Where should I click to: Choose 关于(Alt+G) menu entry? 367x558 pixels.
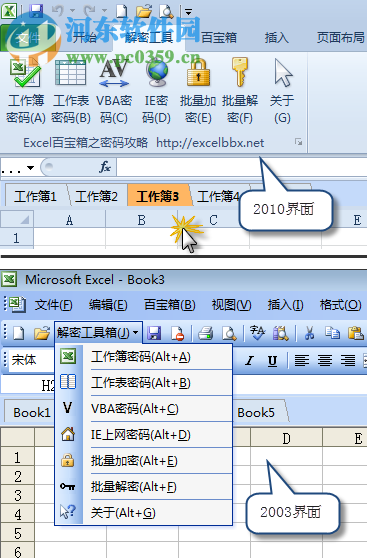point(144,513)
